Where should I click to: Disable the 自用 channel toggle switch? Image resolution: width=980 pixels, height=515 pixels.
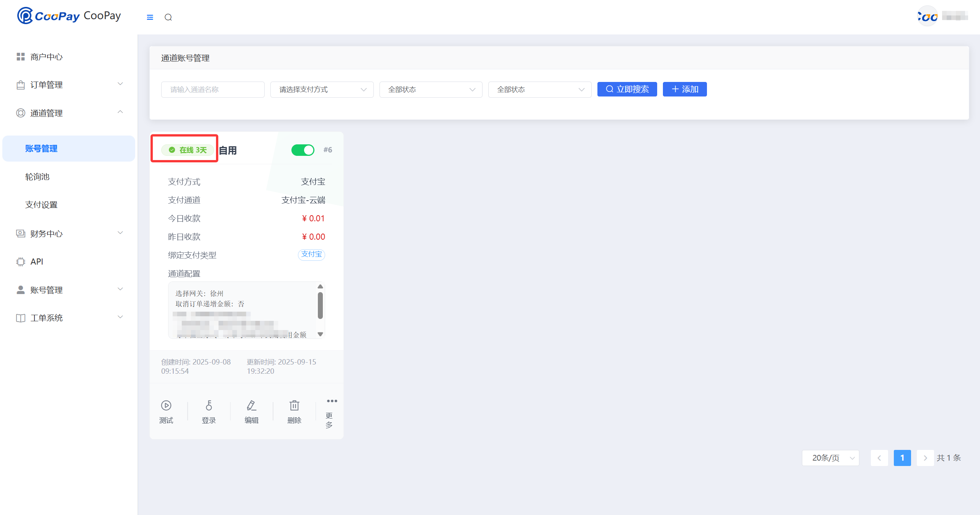[x=303, y=150]
